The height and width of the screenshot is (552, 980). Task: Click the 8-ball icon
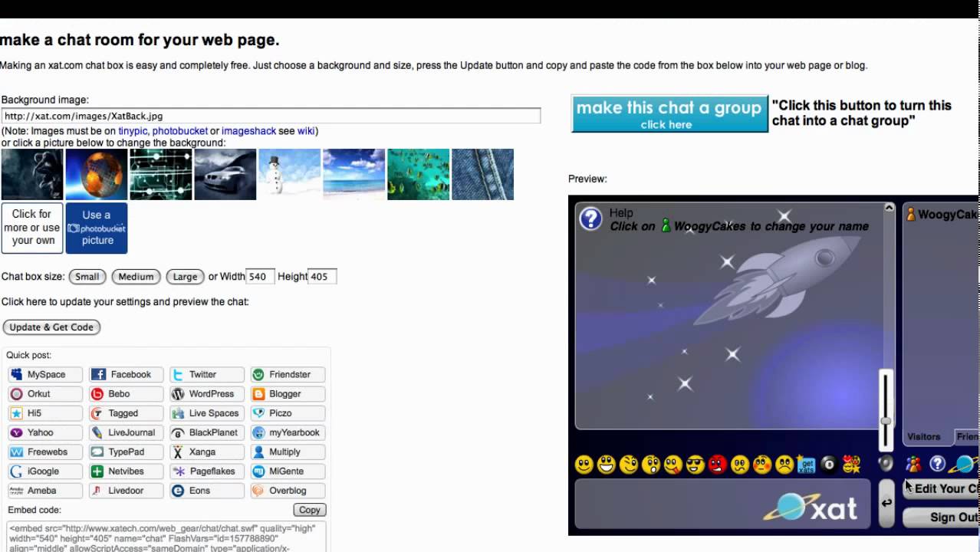pyautogui.click(x=829, y=465)
